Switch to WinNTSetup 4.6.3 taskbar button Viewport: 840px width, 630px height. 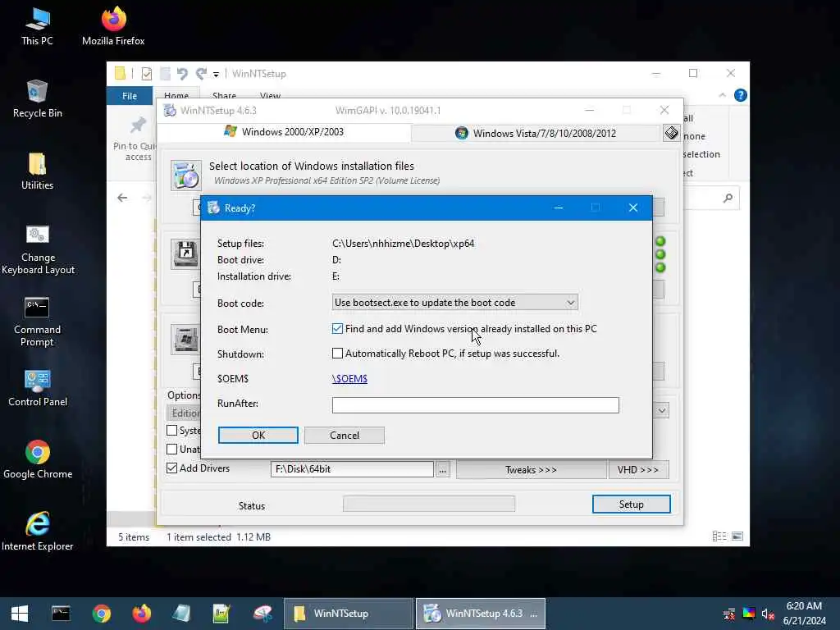(x=481, y=614)
